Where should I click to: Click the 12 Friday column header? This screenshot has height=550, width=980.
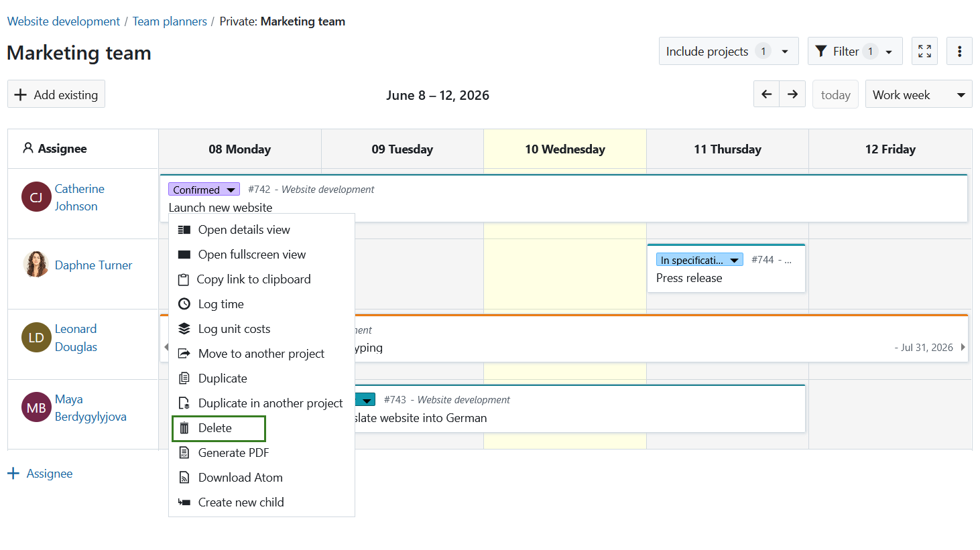coord(890,149)
